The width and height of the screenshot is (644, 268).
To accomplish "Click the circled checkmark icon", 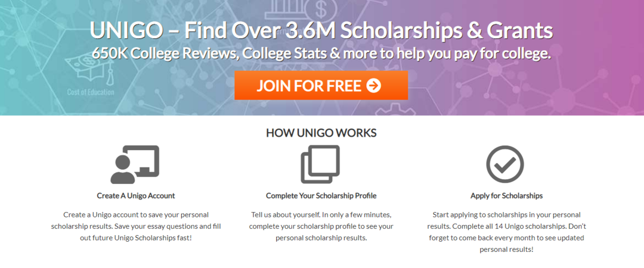I will [505, 164].
